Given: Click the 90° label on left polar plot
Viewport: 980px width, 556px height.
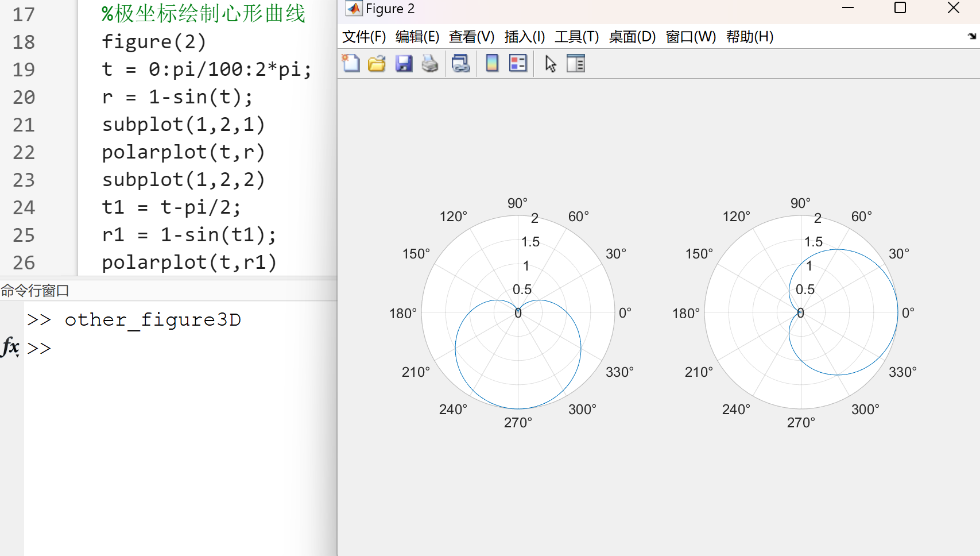Looking at the screenshot, I should pyautogui.click(x=517, y=203).
